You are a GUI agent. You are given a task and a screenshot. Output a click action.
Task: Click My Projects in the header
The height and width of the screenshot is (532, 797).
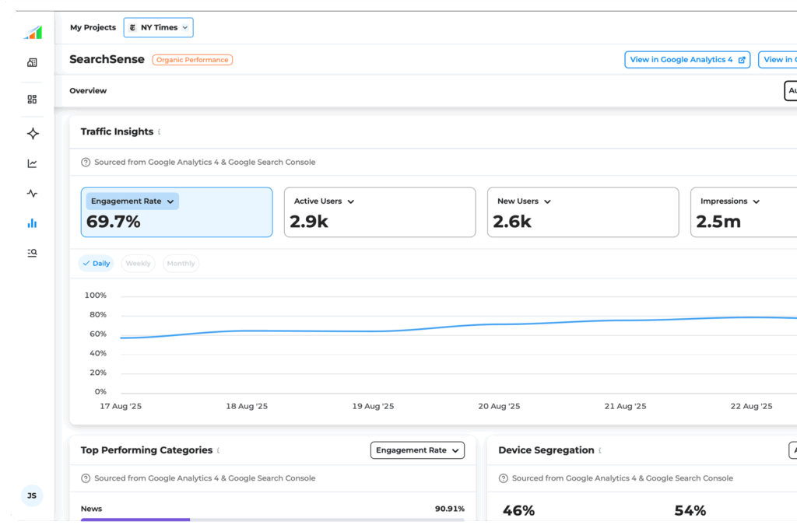pyautogui.click(x=93, y=28)
